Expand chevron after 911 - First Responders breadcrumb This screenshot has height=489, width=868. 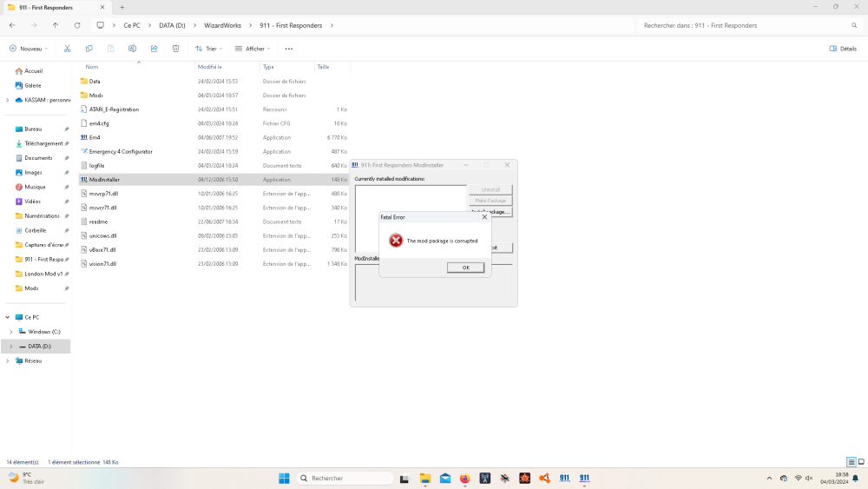tap(332, 25)
